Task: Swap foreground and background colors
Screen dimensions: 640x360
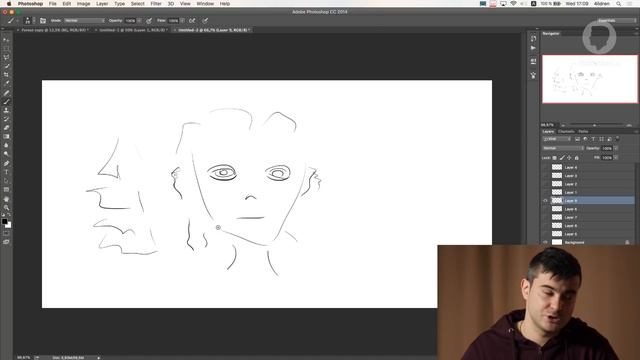Action: (9, 215)
